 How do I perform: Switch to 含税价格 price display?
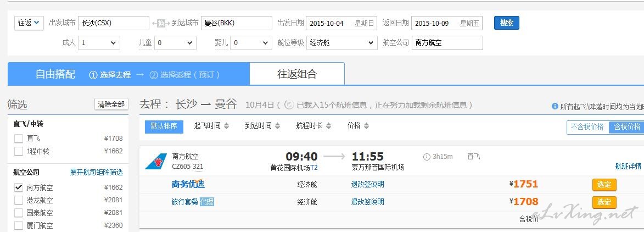point(626,126)
